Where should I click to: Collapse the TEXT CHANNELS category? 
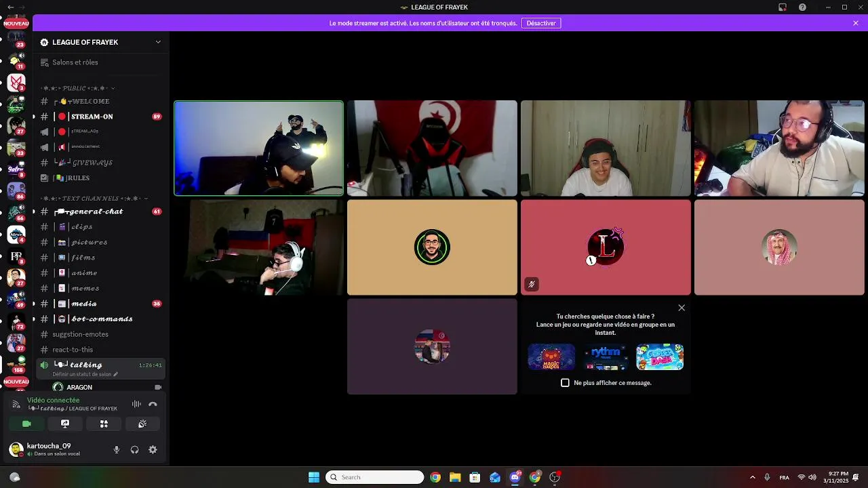[94, 199]
